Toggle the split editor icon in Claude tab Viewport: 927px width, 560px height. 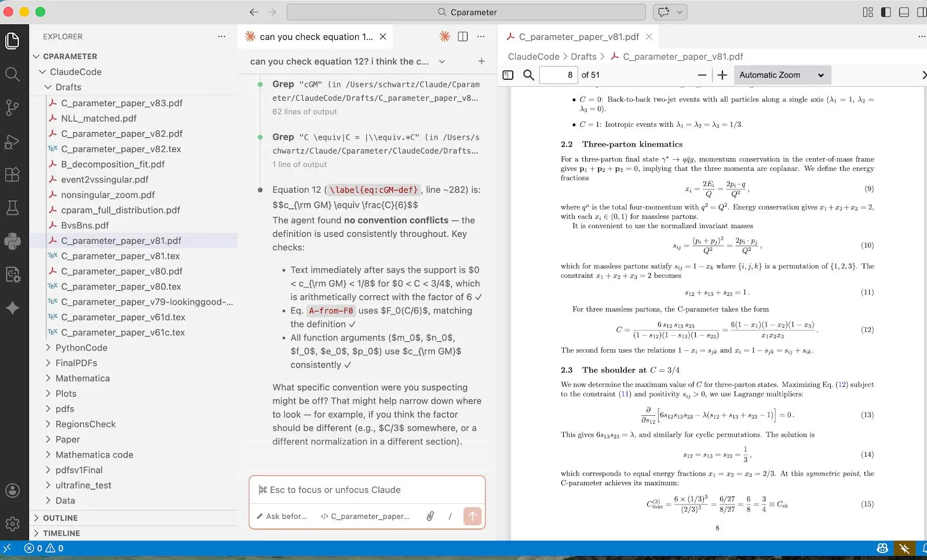tap(462, 36)
